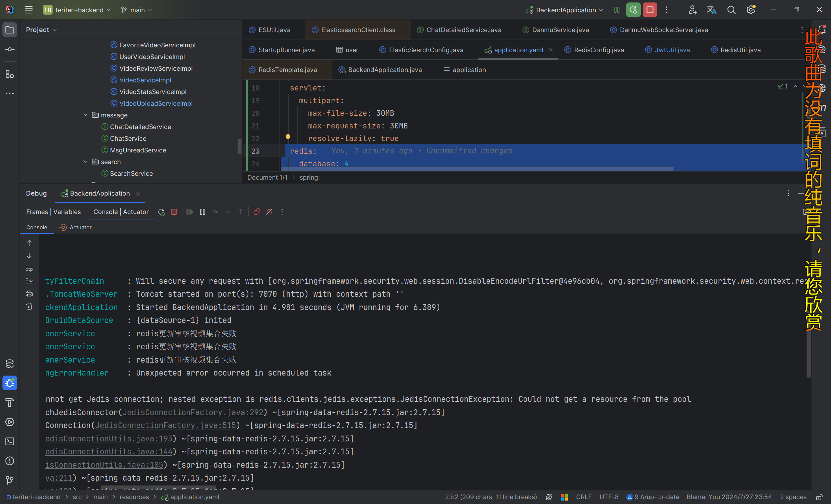The height and width of the screenshot is (504, 831).
Task: Open BackendApplication run configuration dropdown
Action: (564, 10)
